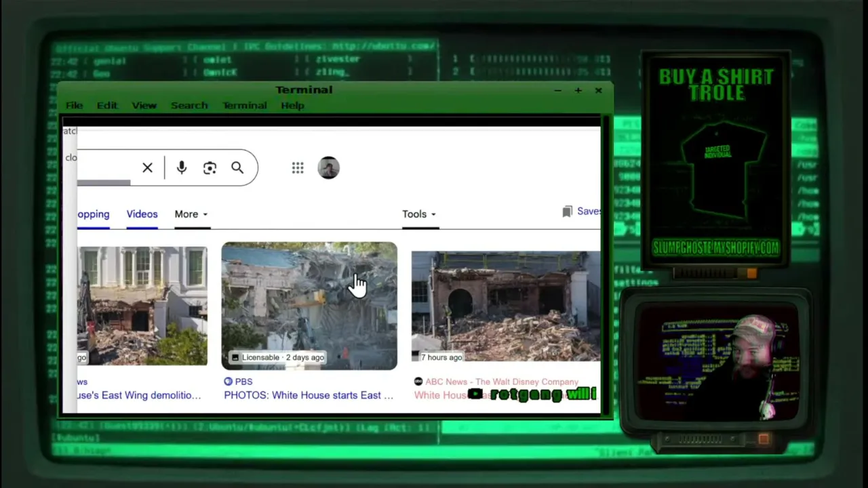Image resolution: width=868 pixels, height=488 pixels.
Task: Open the "PHOTOS: White House starts East ..." link
Action: click(309, 395)
